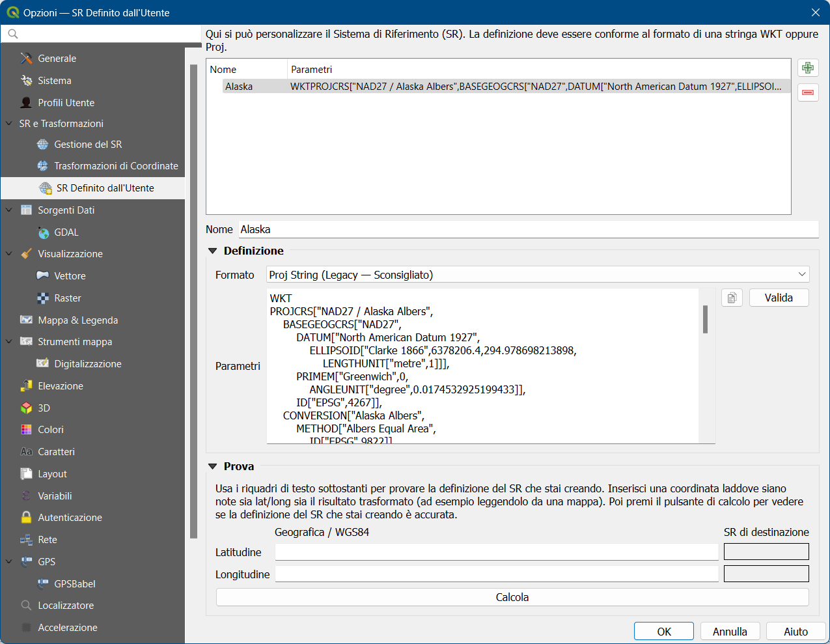Click the Profili Utente icon
This screenshot has height=644, width=830.
click(26, 103)
